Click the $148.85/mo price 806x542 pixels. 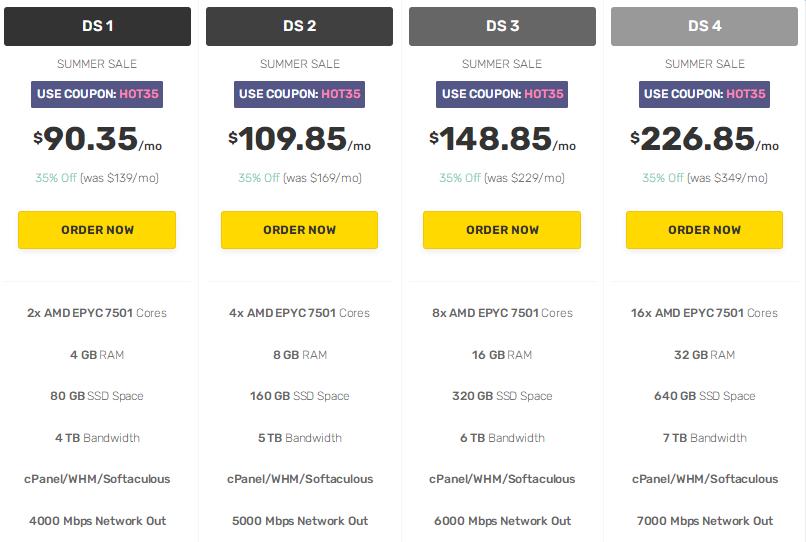click(502, 140)
